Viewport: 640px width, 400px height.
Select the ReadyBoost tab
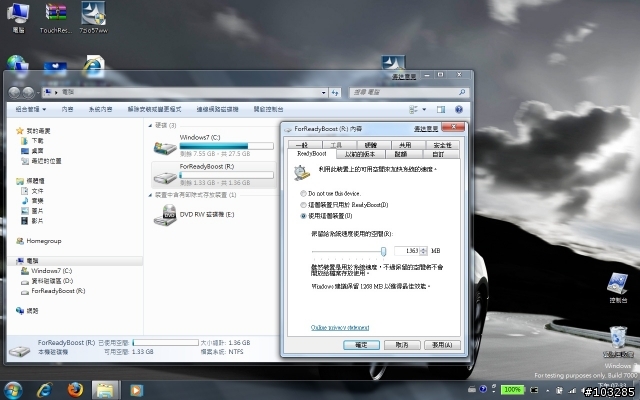[x=312, y=154]
